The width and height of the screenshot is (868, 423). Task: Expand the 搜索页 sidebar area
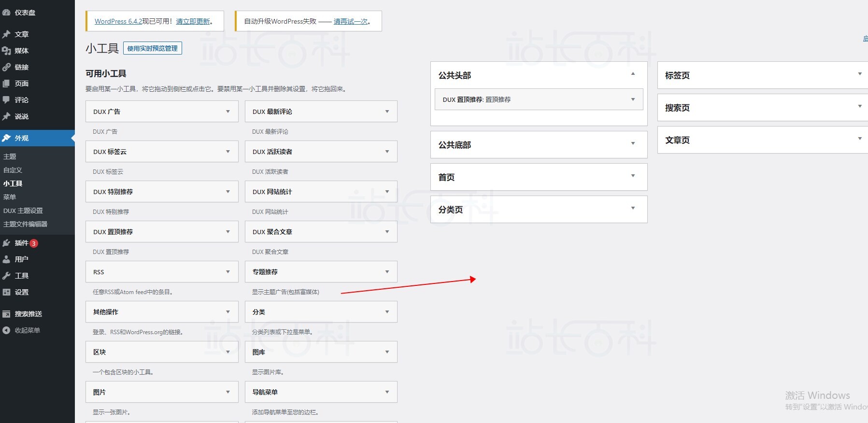(x=860, y=106)
